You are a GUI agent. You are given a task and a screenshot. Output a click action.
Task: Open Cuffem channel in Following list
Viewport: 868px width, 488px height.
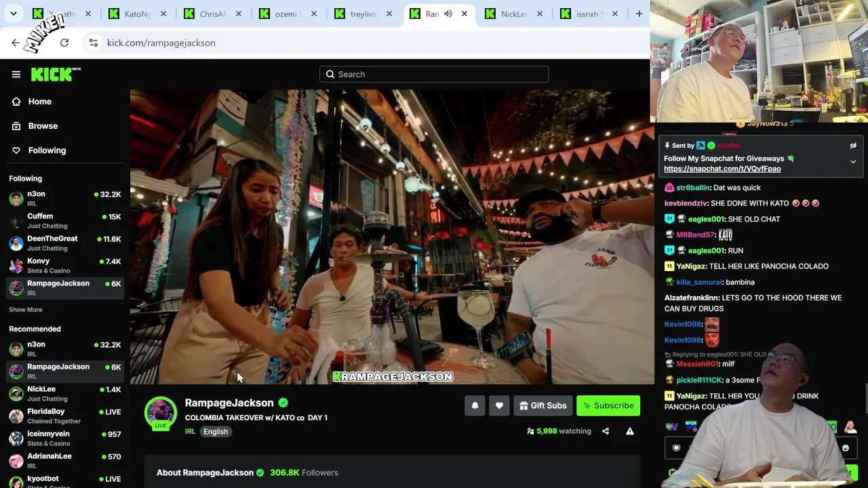pos(65,220)
